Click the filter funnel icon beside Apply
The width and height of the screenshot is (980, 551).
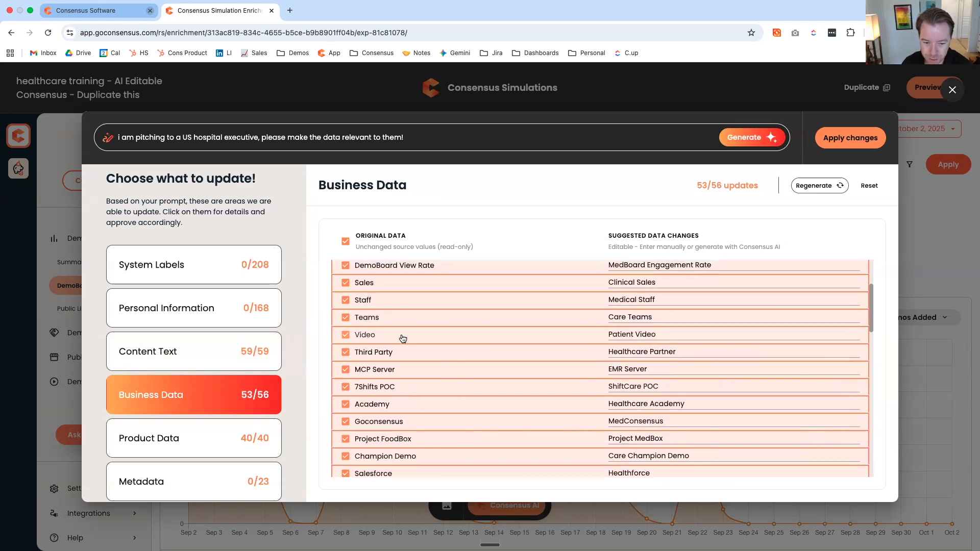coord(911,164)
